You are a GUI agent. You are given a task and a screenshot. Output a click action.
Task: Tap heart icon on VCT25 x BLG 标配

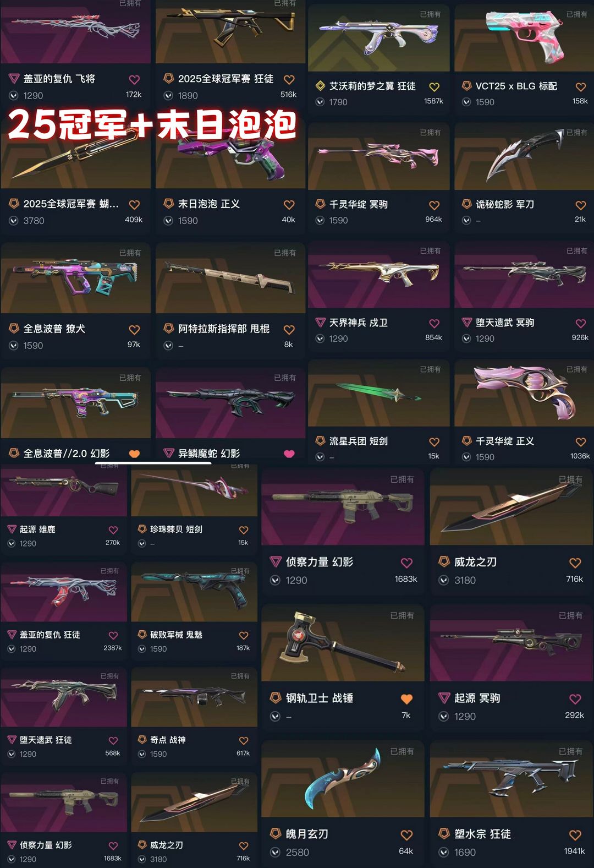pos(580,87)
